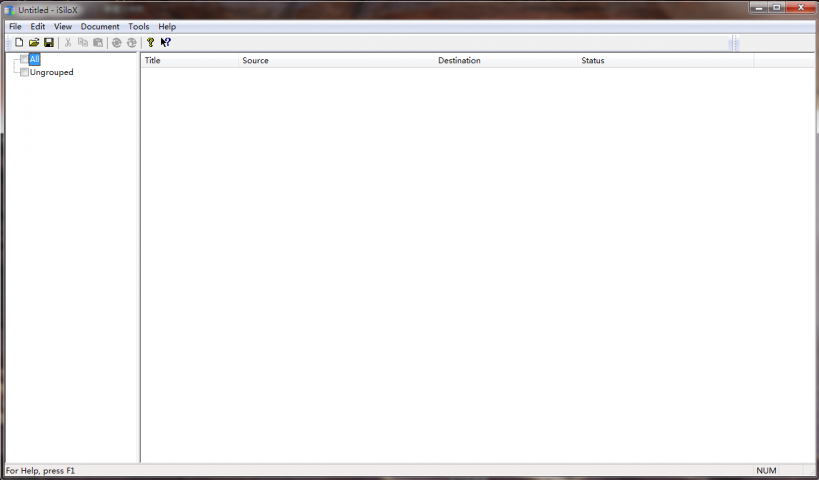
Task: Open the Tools menu
Action: pyautogui.click(x=139, y=27)
